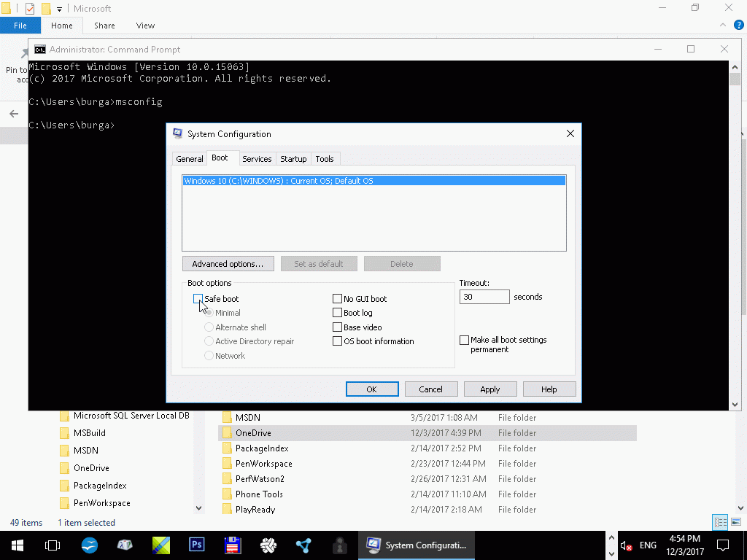Switch to large thumbnails view icon

pyautogui.click(x=736, y=522)
